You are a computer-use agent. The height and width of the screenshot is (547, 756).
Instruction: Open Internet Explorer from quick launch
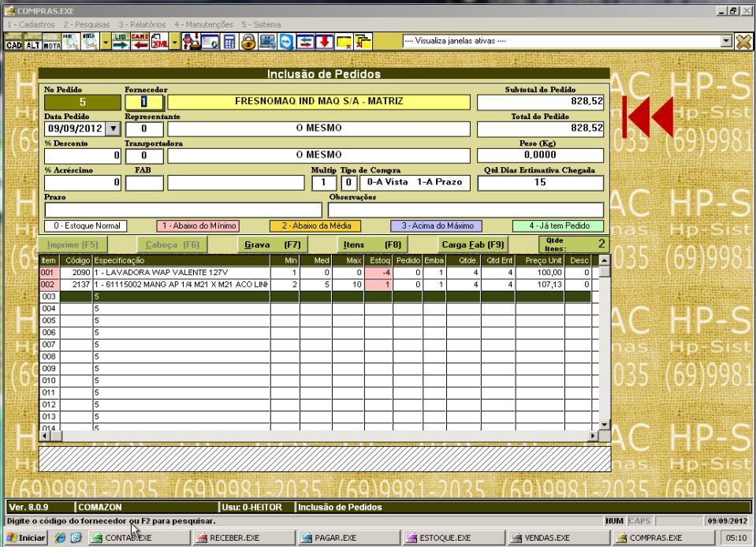pos(60,538)
